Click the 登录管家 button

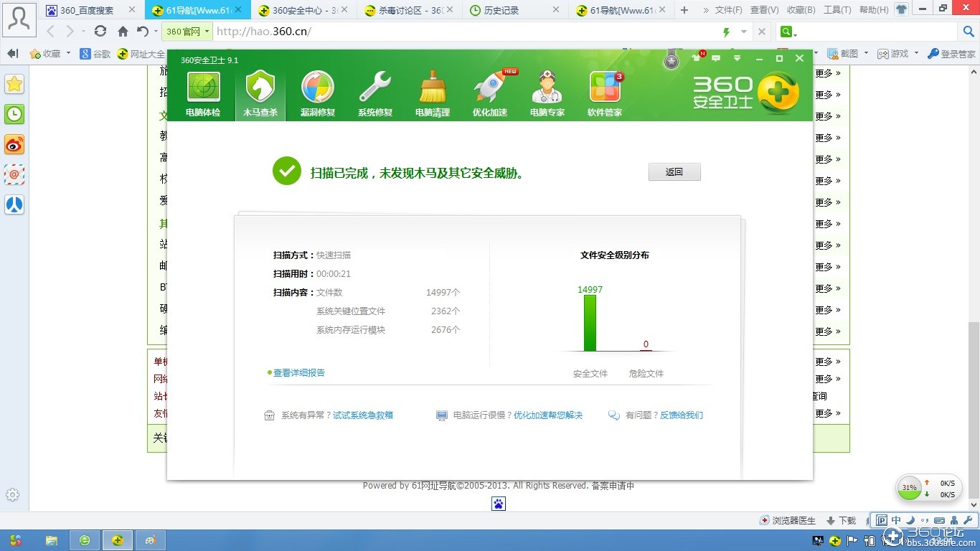point(951,54)
